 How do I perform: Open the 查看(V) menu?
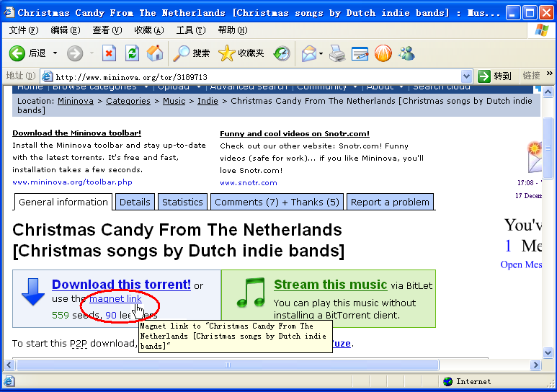click(x=107, y=30)
